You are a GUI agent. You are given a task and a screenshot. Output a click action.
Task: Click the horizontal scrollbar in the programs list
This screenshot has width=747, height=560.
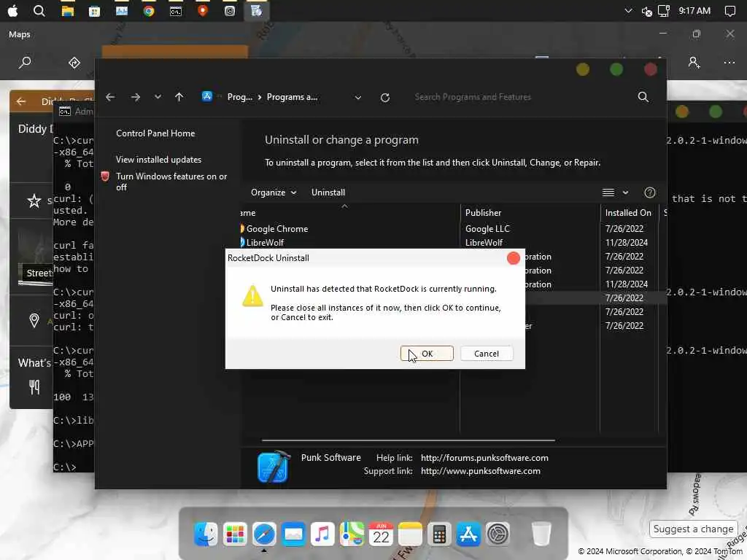tap(409, 440)
